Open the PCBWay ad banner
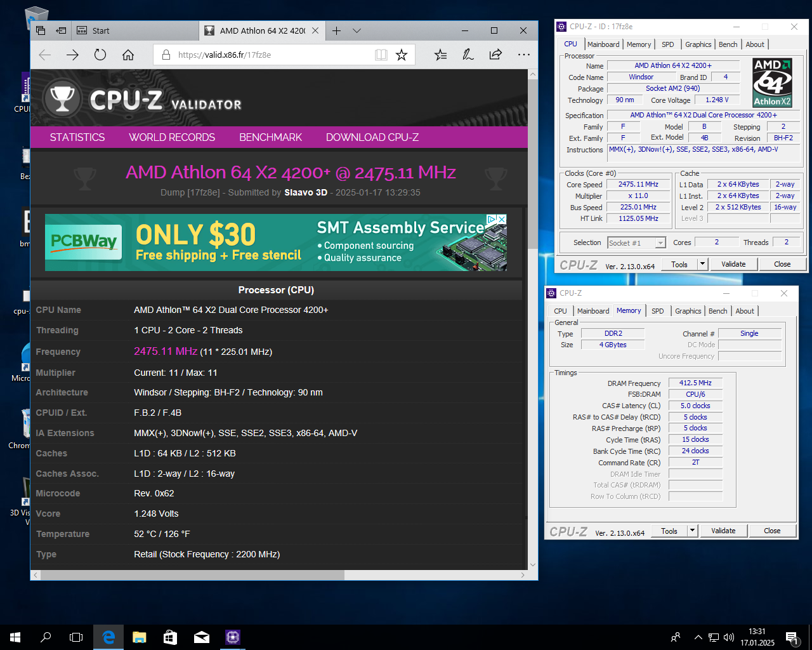 (x=276, y=242)
